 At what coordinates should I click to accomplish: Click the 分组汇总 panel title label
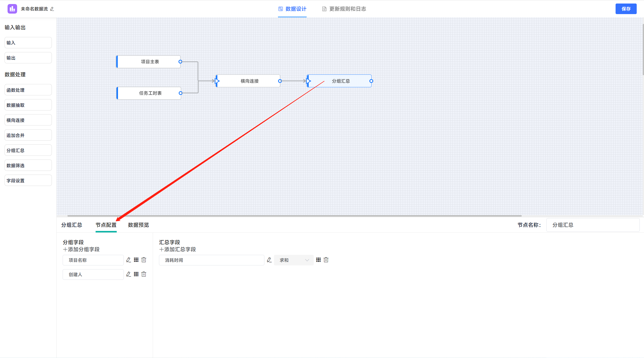[x=72, y=225]
